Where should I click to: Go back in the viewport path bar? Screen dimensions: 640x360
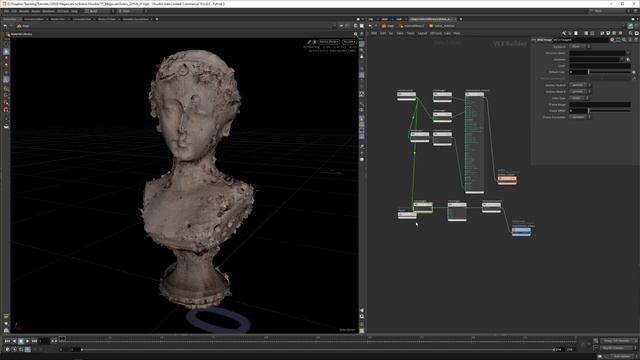coord(5,26)
